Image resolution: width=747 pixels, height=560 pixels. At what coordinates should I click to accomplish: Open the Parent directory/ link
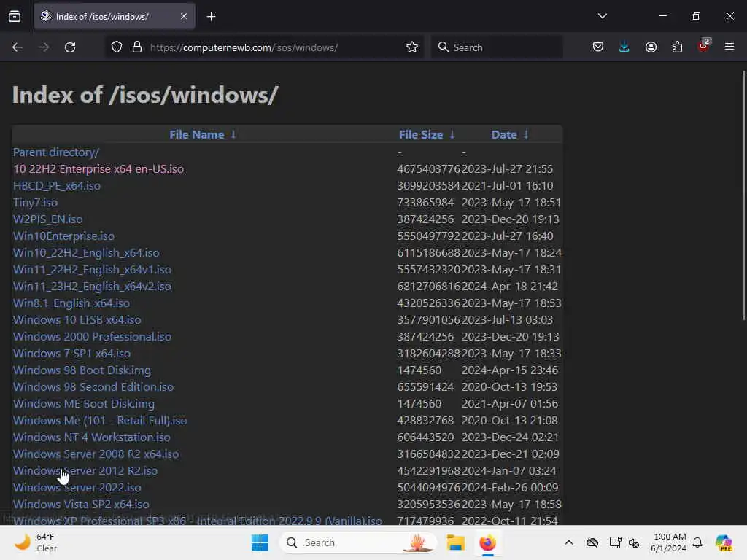click(56, 152)
